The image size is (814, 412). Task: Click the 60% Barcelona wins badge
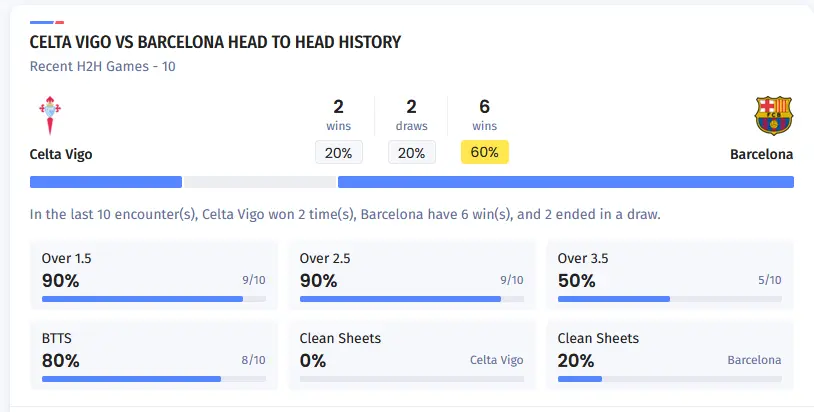pos(485,153)
